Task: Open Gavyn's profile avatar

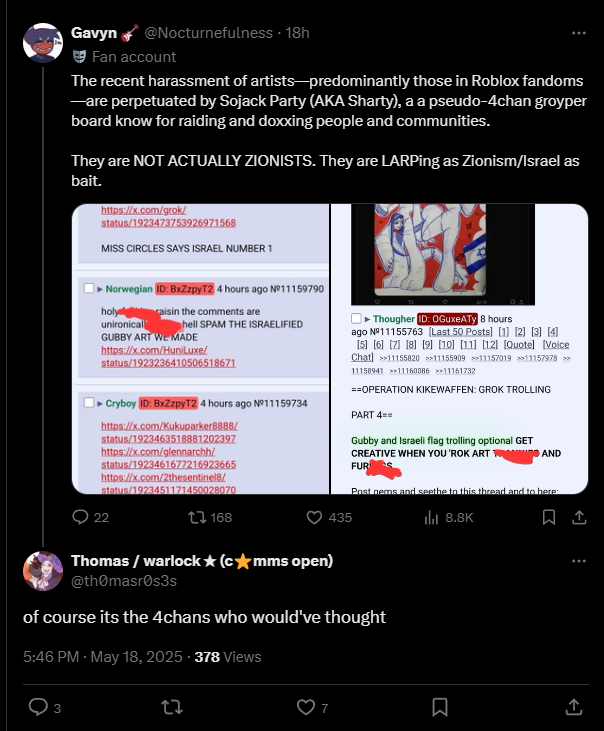Action: pos(43,43)
